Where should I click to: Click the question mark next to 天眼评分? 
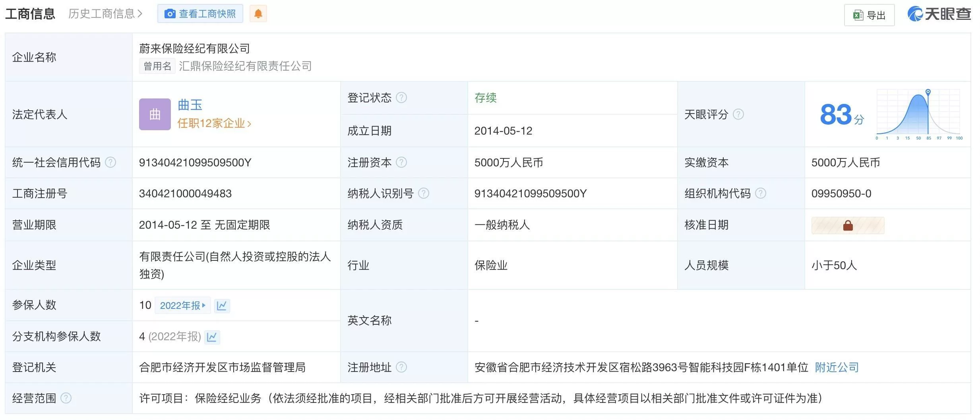pos(738,114)
